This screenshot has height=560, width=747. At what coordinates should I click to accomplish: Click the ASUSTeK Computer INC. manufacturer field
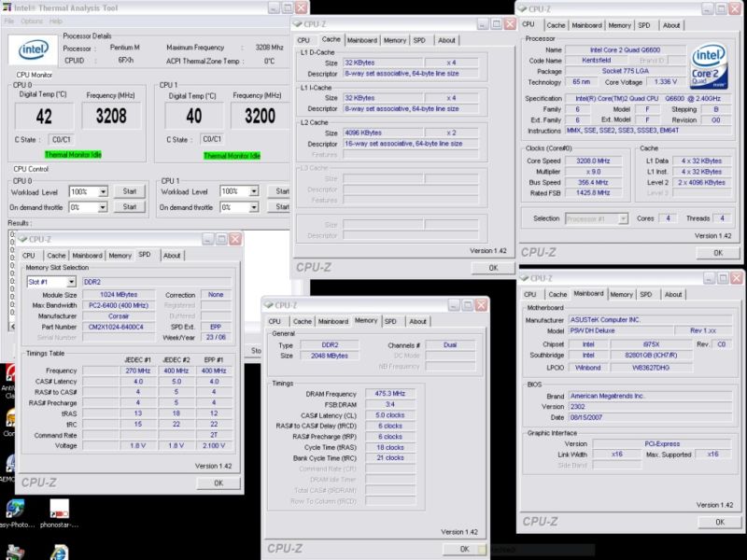point(650,320)
